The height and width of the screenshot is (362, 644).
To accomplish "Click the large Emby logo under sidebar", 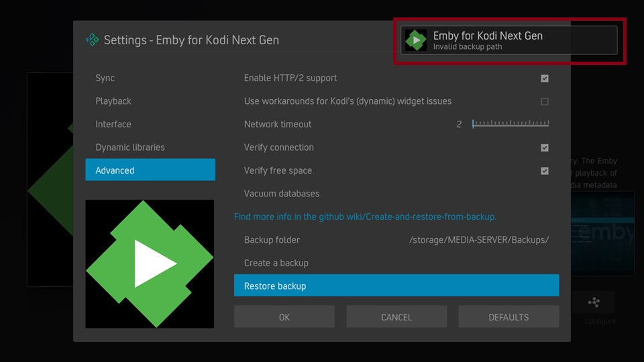I will coord(150,263).
